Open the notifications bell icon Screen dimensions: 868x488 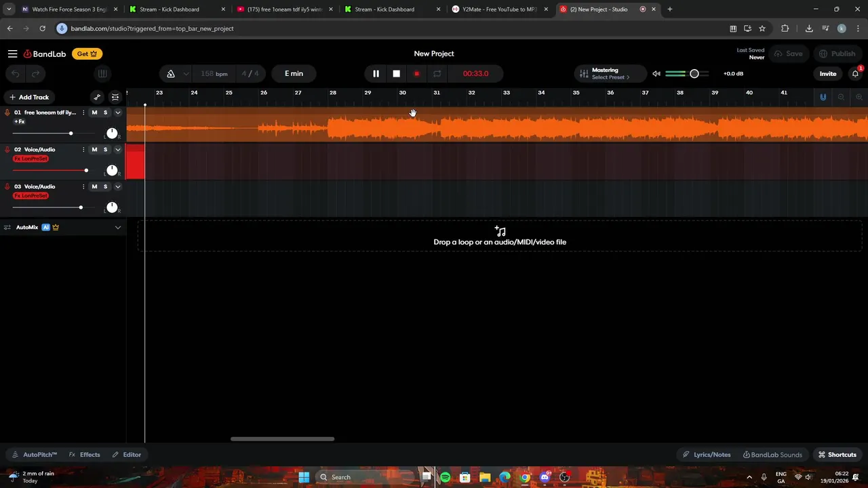coord(856,73)
